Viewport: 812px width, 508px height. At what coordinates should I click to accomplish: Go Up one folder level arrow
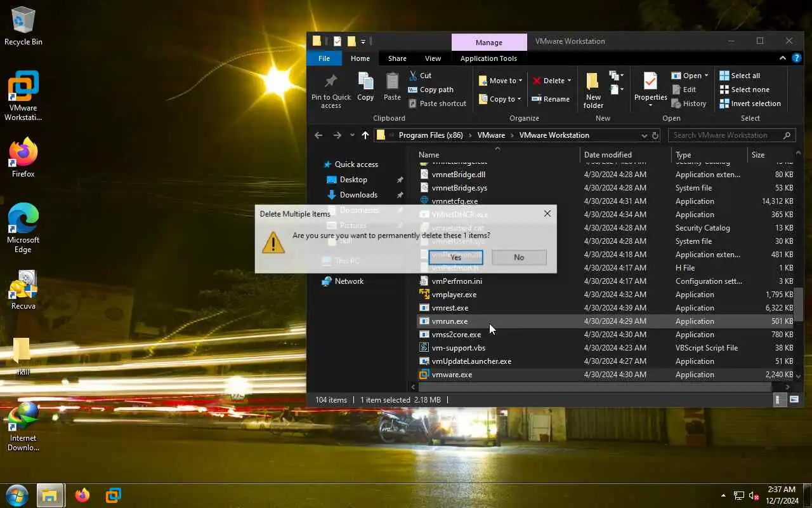click(x=365, y=135)
